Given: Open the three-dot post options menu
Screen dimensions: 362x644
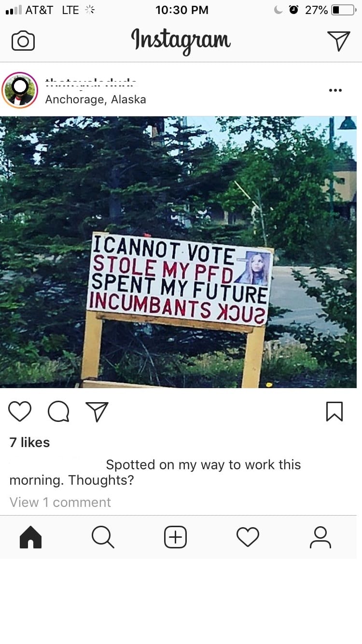Looking at the screenshot, I should point(335,90).
